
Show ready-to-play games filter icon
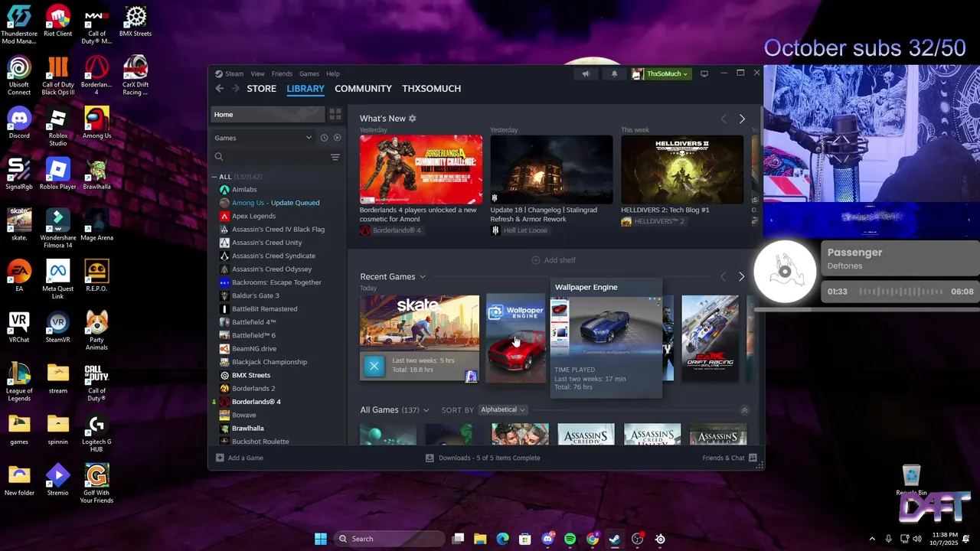click(x=337, y=138)
